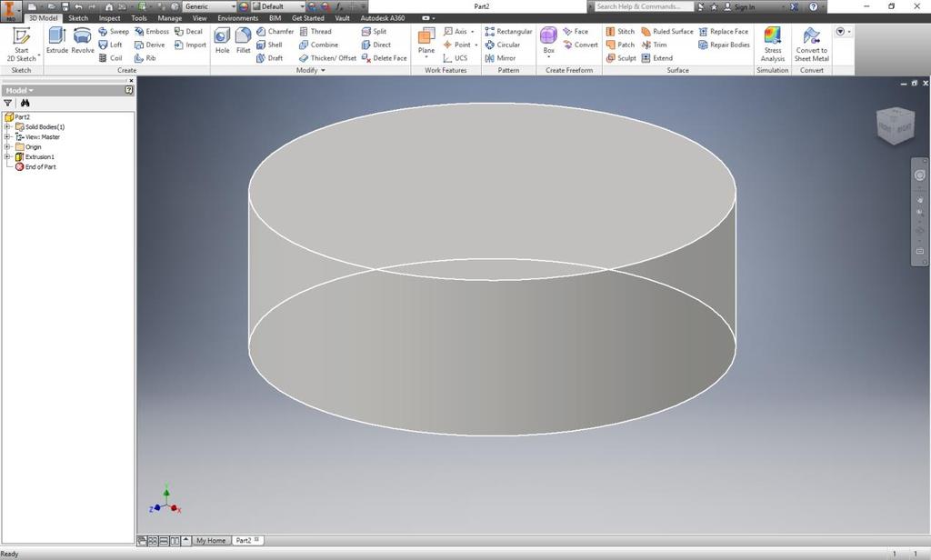Select the freeform Face tool
Image resolution: width=931 pixels, height=560 pixels.
click(x=576, y=32)
